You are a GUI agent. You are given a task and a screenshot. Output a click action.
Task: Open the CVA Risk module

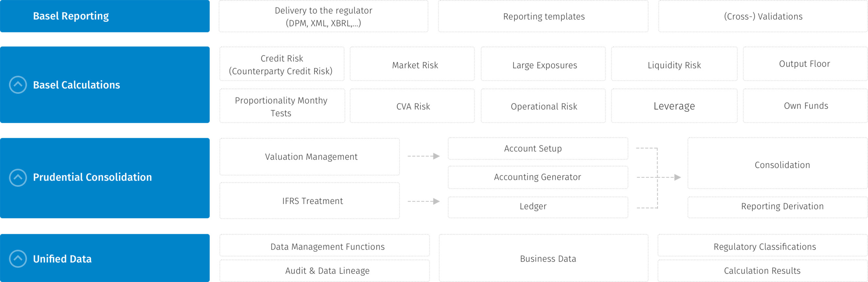point(413,106)
